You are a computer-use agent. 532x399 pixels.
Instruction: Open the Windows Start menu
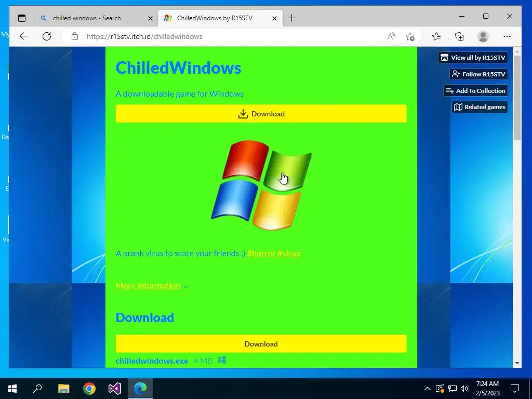[12, 389]
